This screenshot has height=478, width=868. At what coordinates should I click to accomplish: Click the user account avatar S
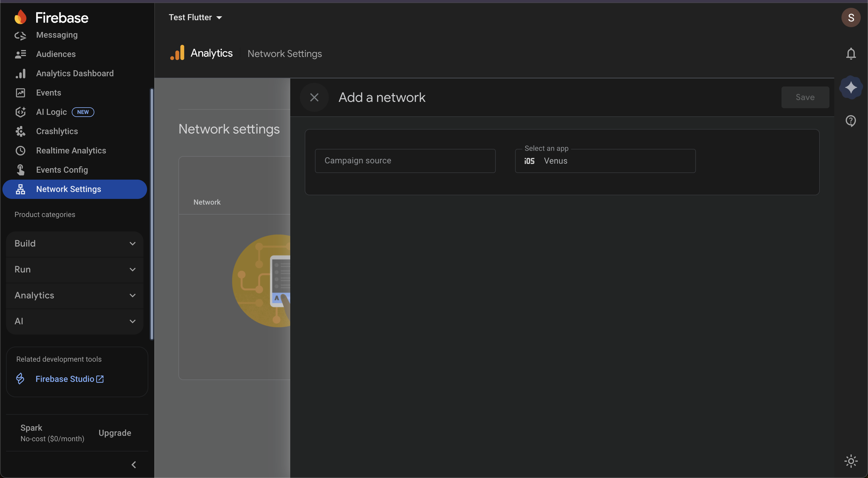[851, 17]
